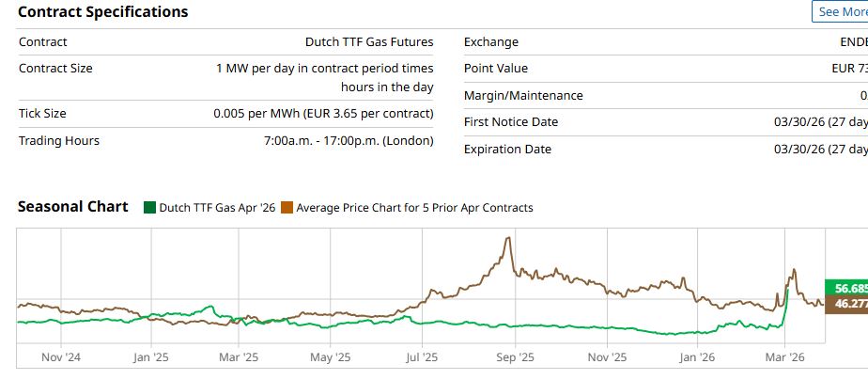Screen dimensions: 868x380
Task: Click the green 56.685 price tag
Action: point(846,288)
